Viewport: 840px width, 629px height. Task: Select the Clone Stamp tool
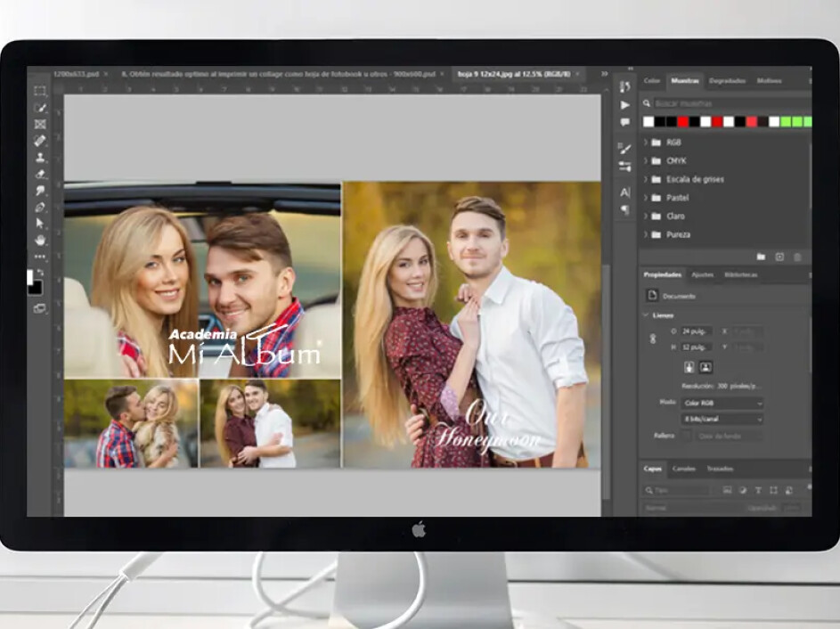point(40,158)
